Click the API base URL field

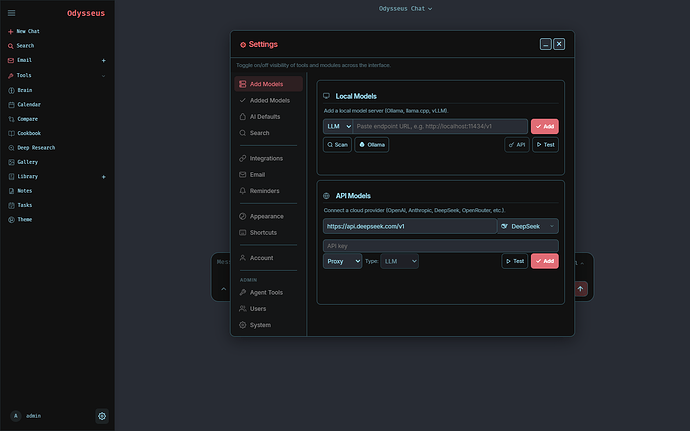[410, 226]
